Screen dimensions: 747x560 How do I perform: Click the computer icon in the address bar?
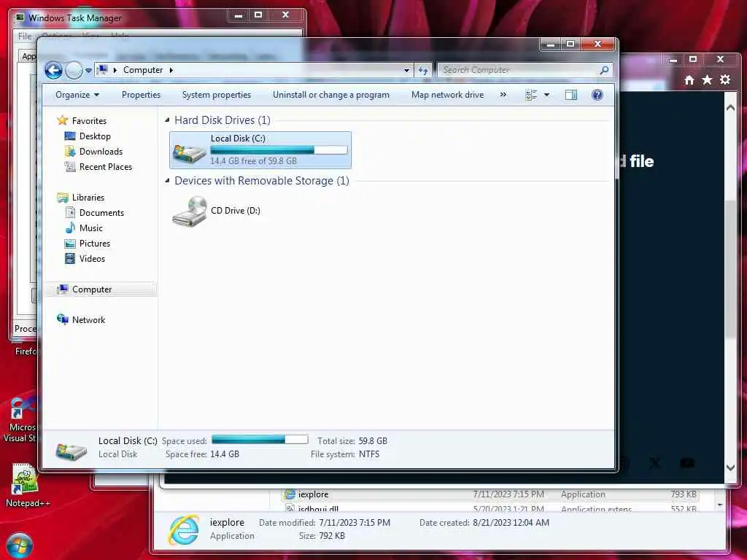click(102, 70)
